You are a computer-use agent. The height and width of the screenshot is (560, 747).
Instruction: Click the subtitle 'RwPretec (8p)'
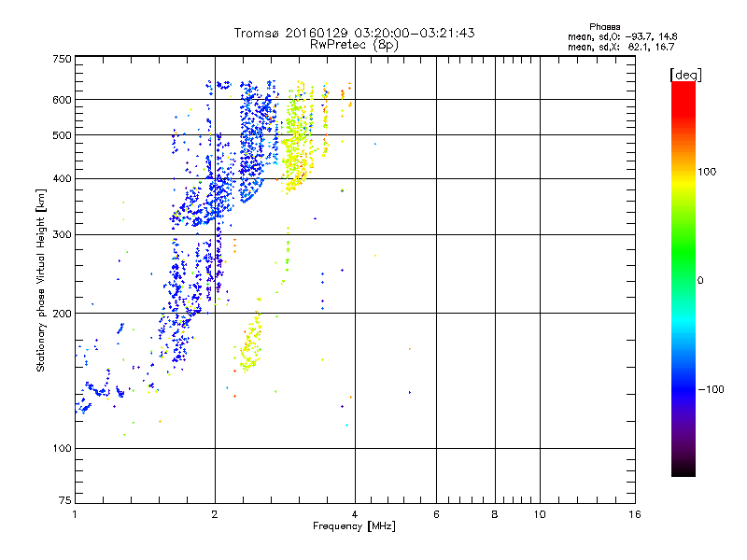(354, 45)
